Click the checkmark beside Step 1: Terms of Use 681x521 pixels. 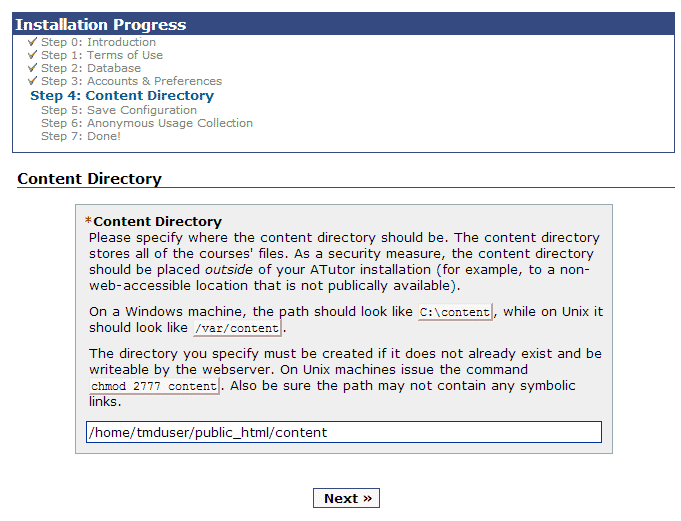point(33,55)
